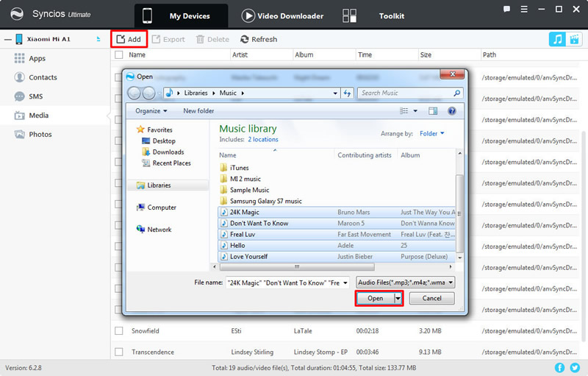The image size is (588, 376).
Task: Click the address bar refresh icon
Action: (347, 93)
